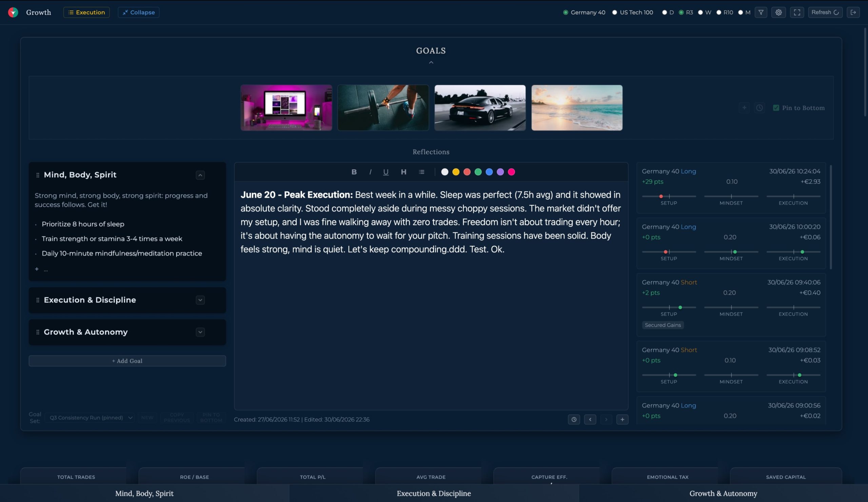
Task: Choose green text color swatch
Action: click(478, 172)
